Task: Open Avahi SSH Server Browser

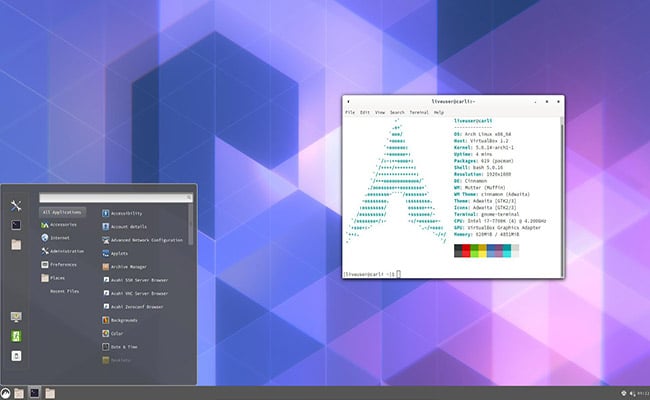Action: point(135,280)
